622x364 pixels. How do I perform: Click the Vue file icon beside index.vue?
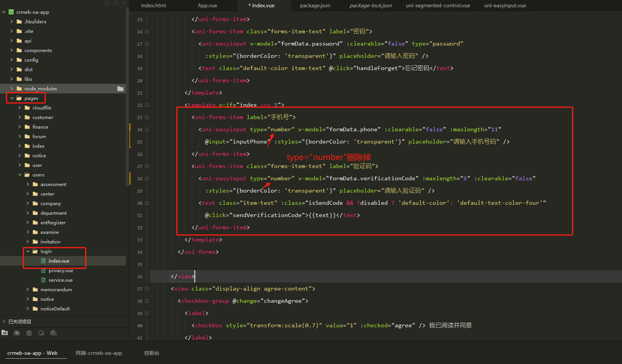[43, 261]
